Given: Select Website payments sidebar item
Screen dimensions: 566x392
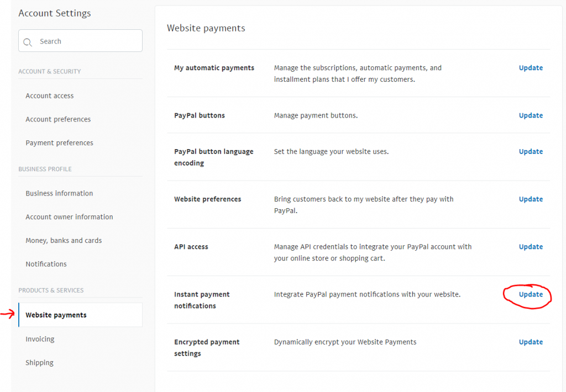Looking at the screenshot, I should (80, 315).
